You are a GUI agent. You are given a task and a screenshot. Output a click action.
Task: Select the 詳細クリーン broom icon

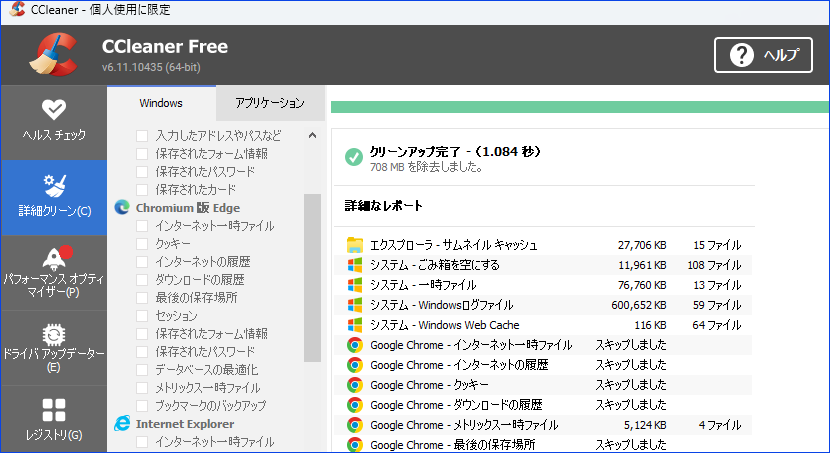(x=54, y=186)
